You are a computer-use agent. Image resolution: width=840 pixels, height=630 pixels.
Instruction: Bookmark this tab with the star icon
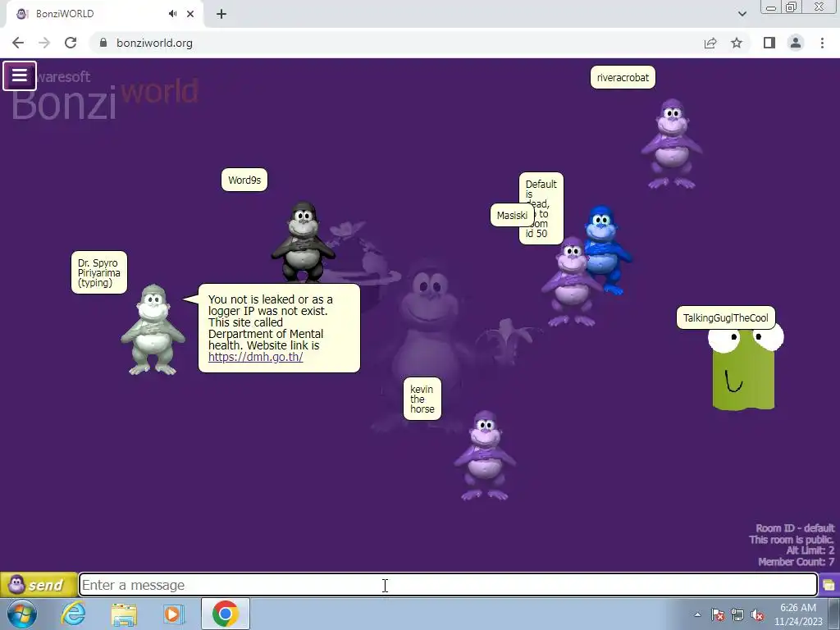[x=737, y=43]
